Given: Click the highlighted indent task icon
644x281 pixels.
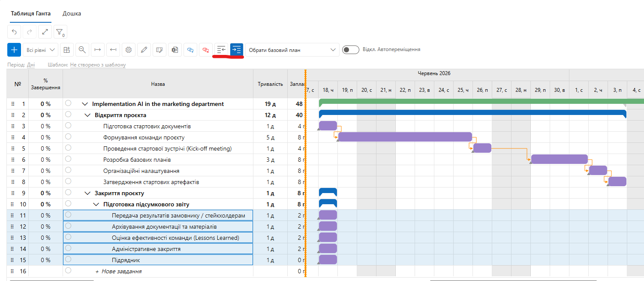Looking at the screenshot, I should tap(237, 50).
